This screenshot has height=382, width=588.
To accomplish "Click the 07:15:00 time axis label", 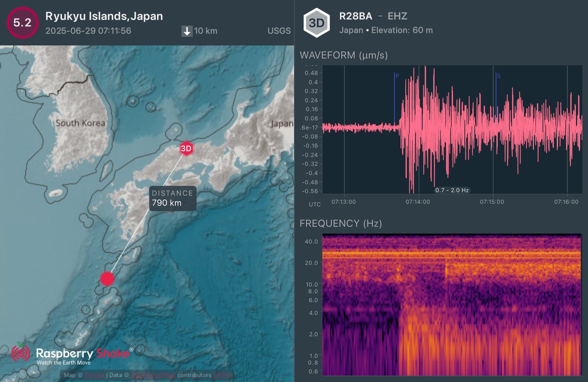I will 492,201.
